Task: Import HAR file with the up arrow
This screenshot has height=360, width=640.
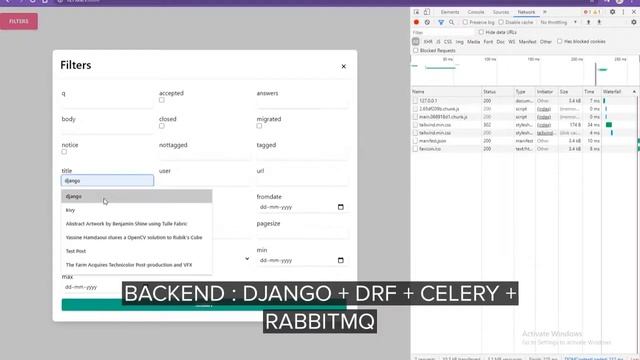Action: point(589,22)
